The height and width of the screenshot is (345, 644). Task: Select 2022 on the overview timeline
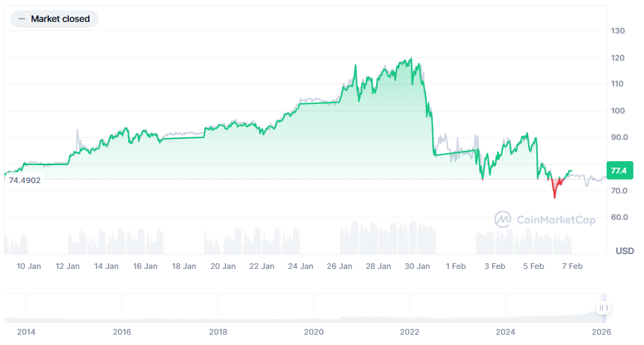[410, 332]
